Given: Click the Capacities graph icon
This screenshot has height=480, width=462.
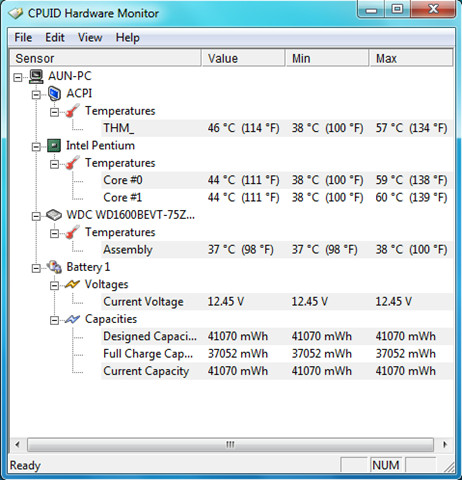Looking at the screenshot, I should [x=72, y=319].
